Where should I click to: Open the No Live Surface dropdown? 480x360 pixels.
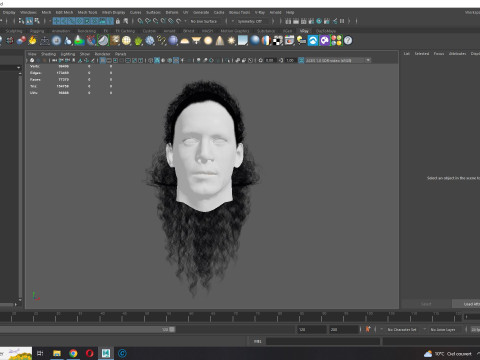[x=204, y=21]
